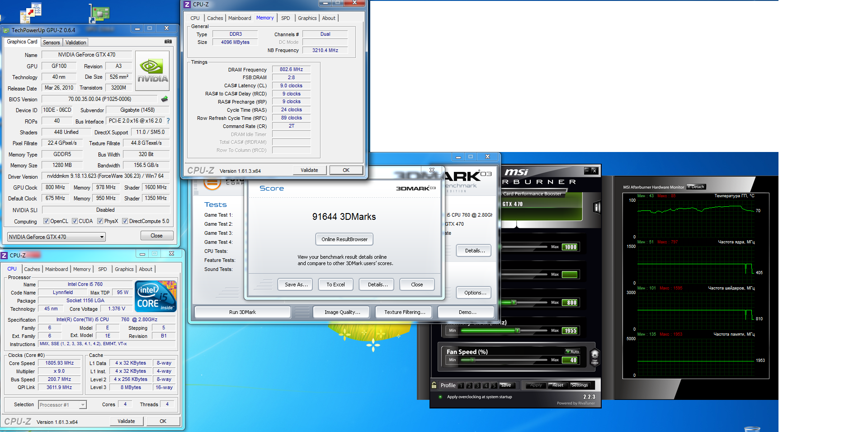
Task: Click Validate in lower CPU-Z window
Action: (x=126, y=421)
